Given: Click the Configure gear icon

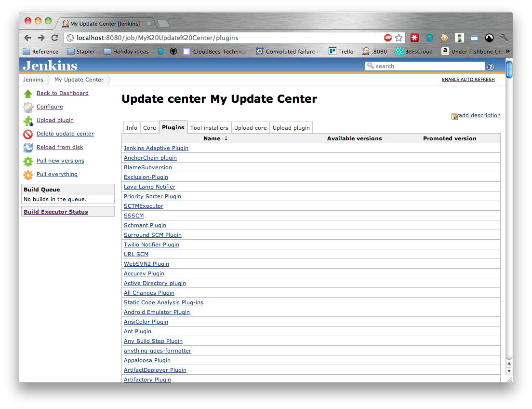Looking at the screenshot, I should coord(28,107).
